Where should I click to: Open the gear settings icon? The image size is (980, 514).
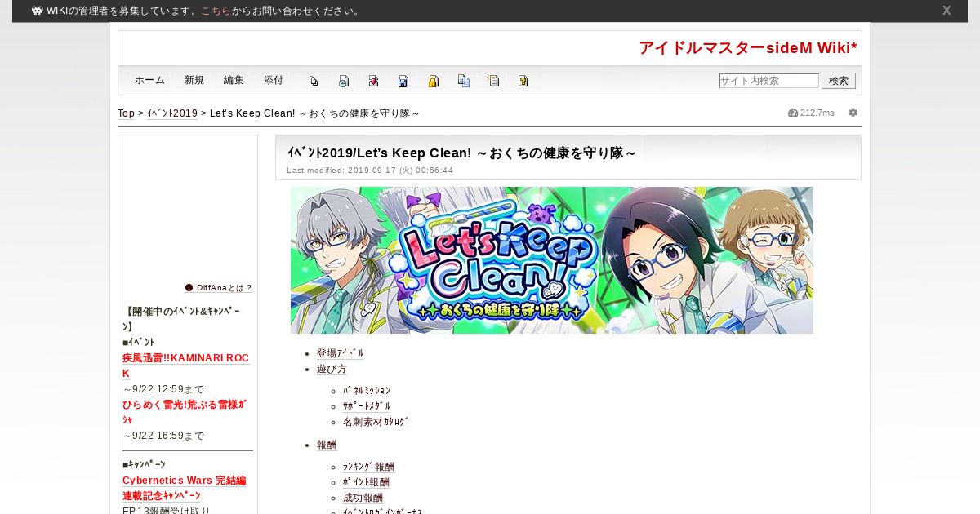[x=853, y=113]
